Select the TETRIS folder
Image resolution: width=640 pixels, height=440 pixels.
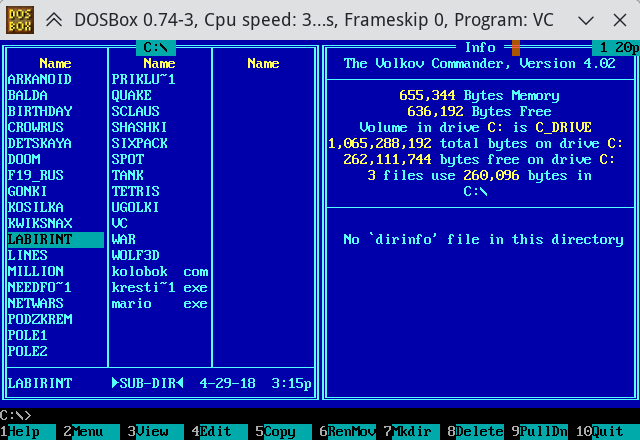(x=136, y=191)
